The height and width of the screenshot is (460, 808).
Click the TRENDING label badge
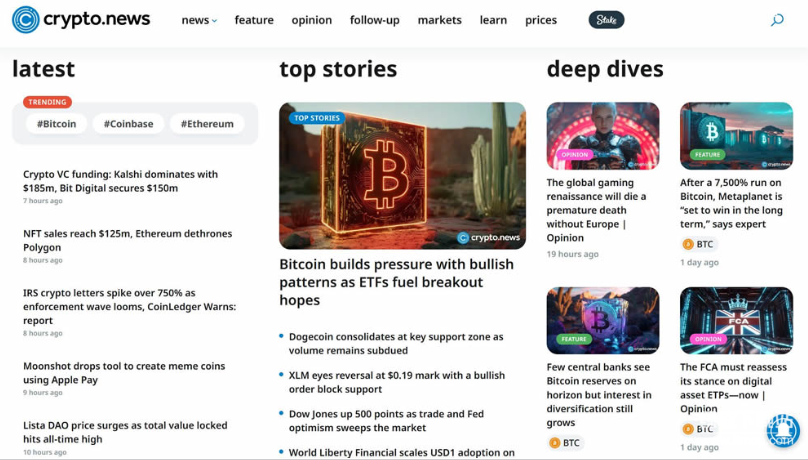click(x=47, y=102)
